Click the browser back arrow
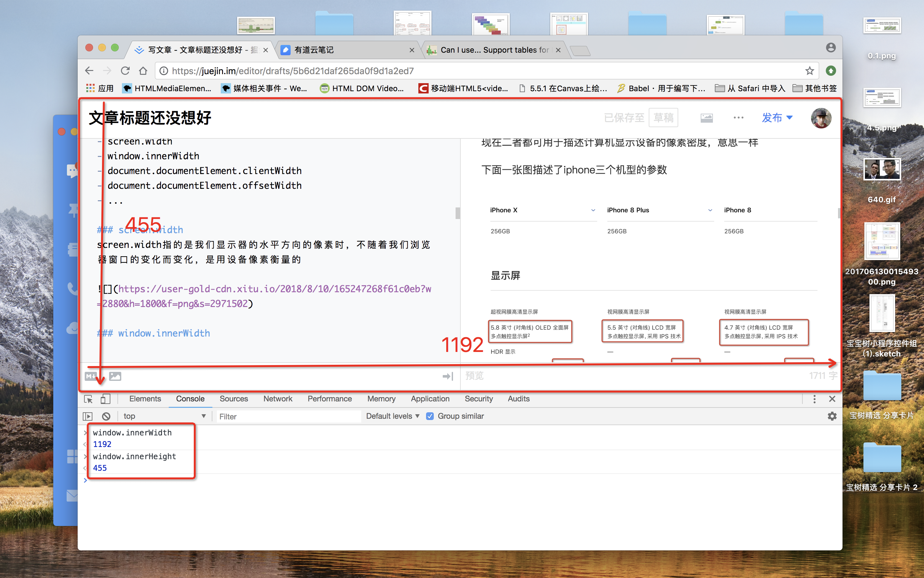924x578 pixels. 89,71
